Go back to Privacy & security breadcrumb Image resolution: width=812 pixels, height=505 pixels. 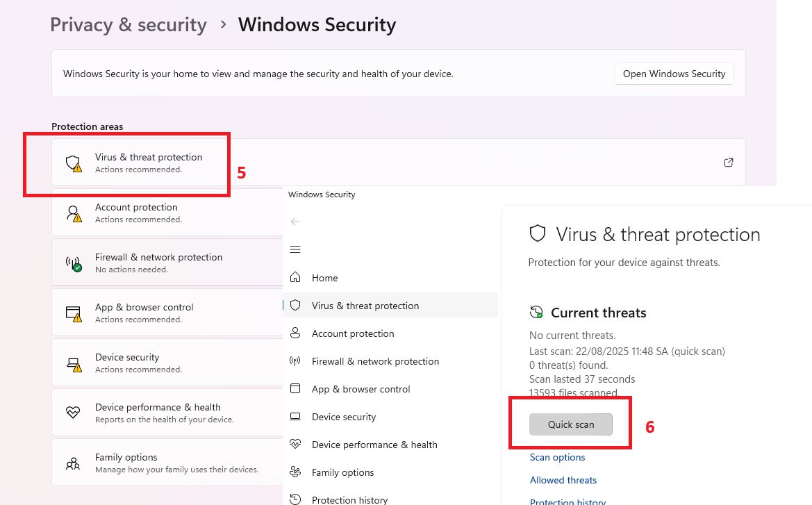[129, 25]
